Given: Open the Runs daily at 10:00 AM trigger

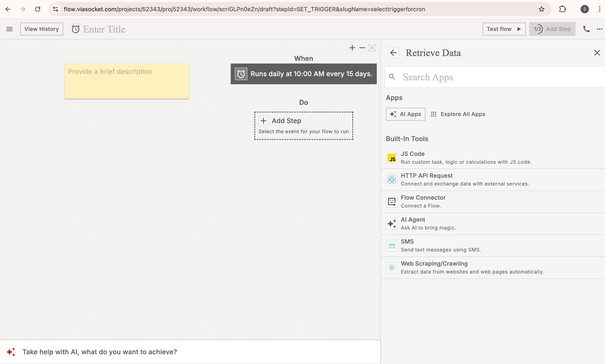Looking at the screenshot, I should tap(304, 74).
